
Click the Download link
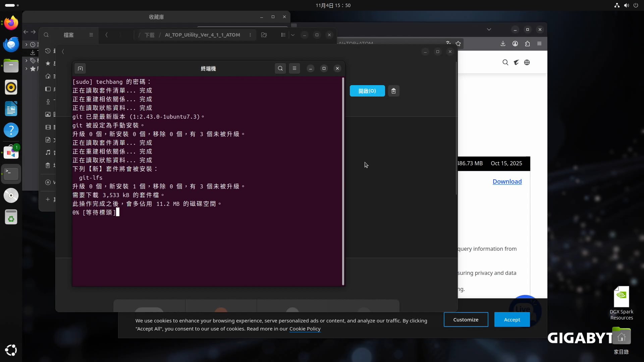507,181
